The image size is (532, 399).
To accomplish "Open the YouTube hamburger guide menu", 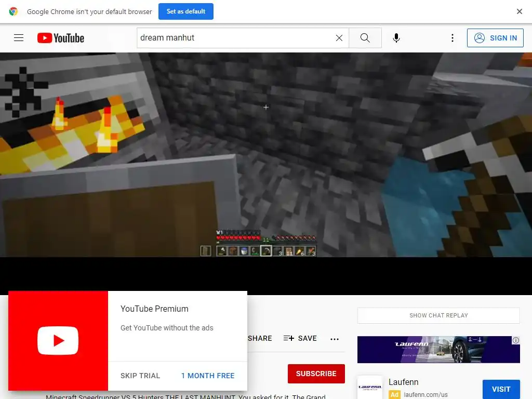I will click(19, 37).
